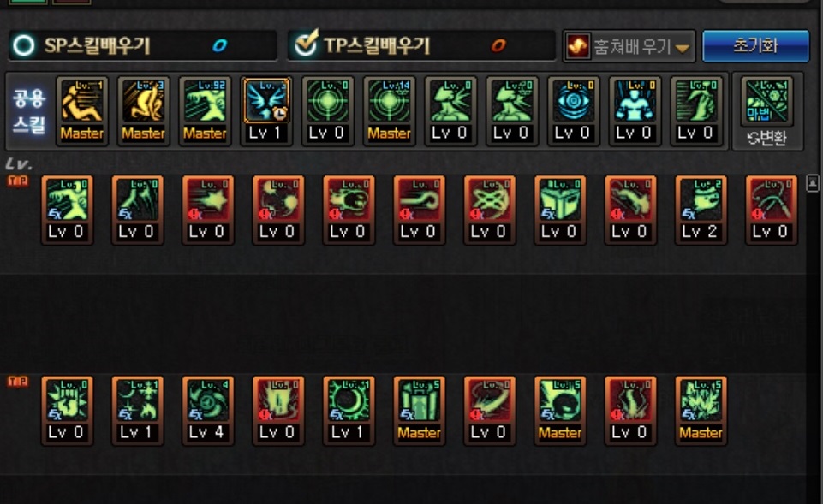The height and width of the screenshot is (504, 823).
Task: Select the red whip TP skill icon
Action: 771,210
